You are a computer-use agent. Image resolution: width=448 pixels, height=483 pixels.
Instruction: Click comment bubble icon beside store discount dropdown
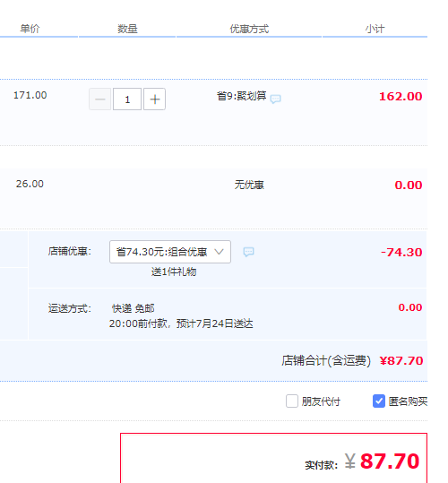[x=248, y=252]
